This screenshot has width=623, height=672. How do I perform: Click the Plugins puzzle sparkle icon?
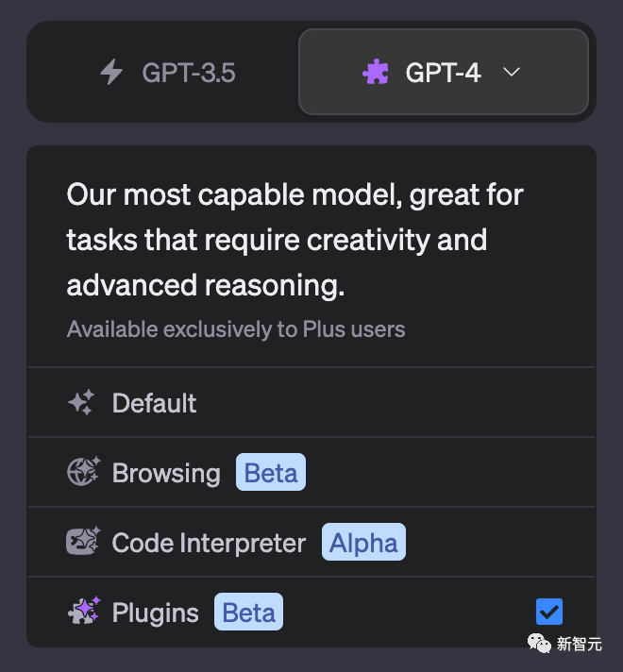pos(83,612)
